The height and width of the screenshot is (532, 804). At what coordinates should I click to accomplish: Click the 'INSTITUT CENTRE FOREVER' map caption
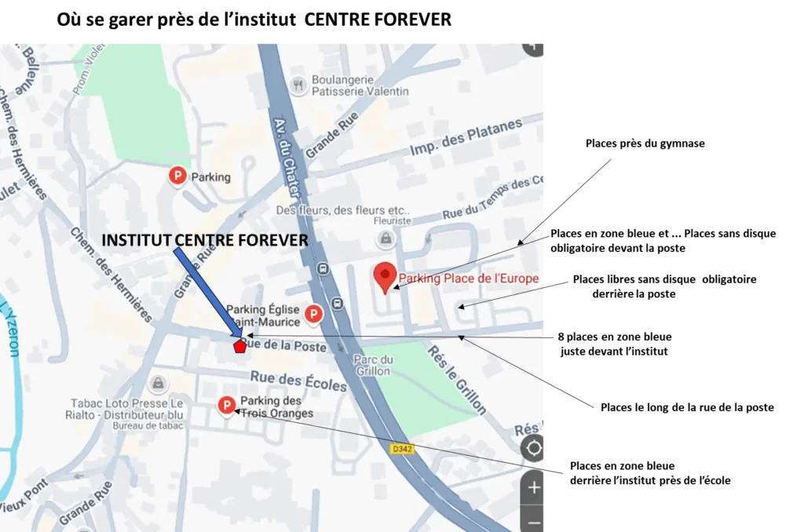tap(205, 240)
